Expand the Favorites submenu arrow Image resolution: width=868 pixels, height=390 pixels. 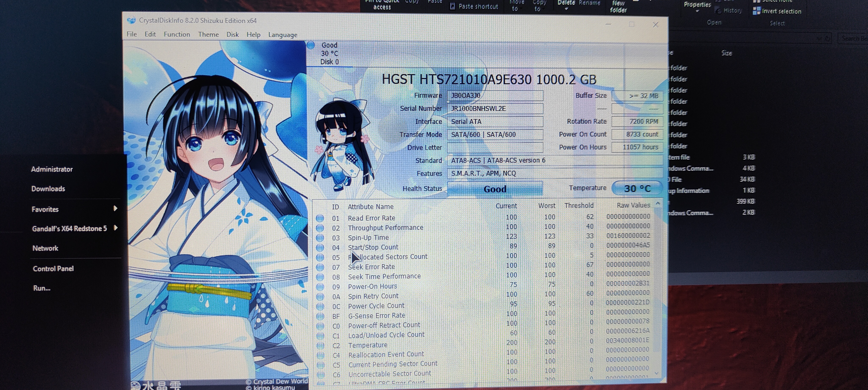click(x=115, y=208)
